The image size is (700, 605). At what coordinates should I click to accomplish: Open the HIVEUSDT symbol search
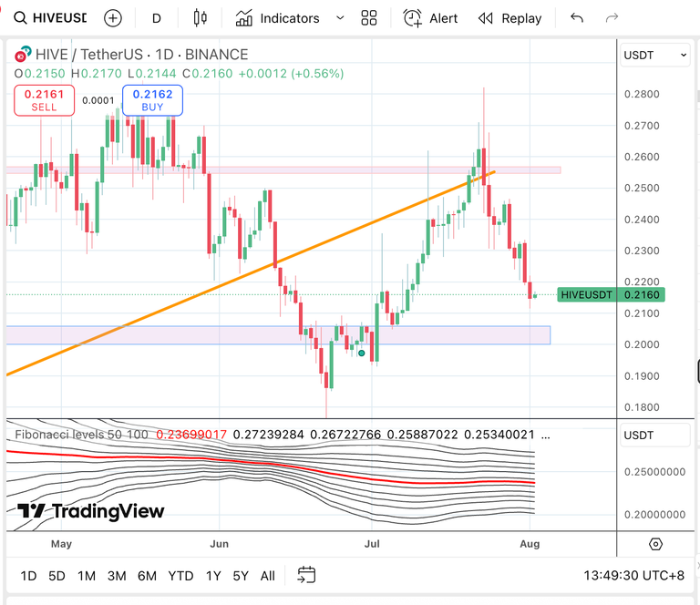click(x=50, y=18)
